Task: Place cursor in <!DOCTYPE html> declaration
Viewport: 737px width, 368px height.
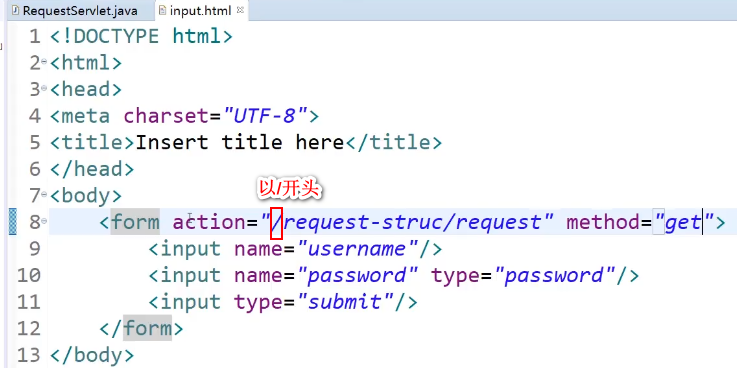Action: coord(141,36)
